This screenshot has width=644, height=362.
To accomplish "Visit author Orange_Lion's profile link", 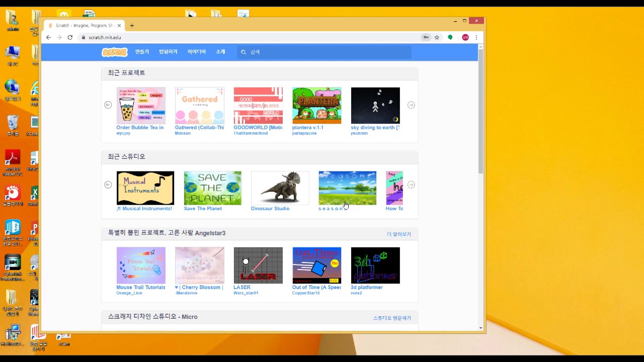I will point(129,293).
